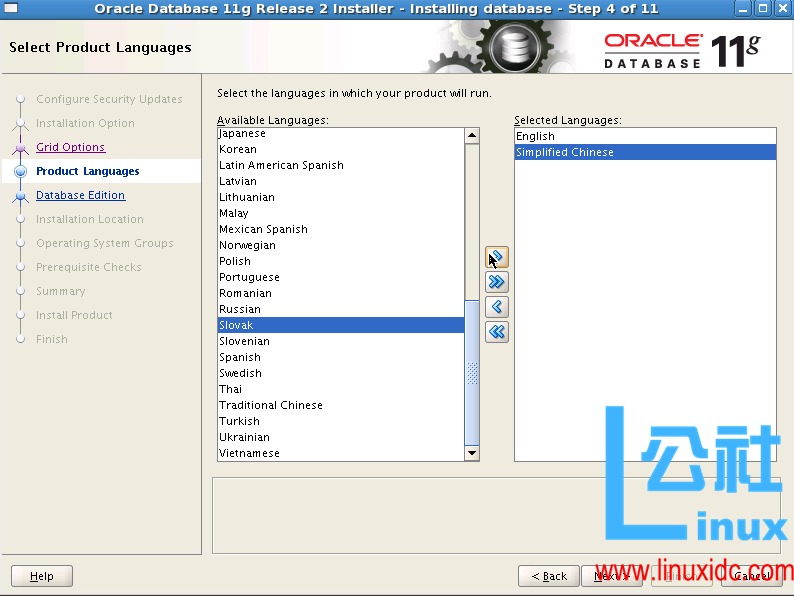Go back with the Back button
The image size is (794, 596).
tap(549, 576)
